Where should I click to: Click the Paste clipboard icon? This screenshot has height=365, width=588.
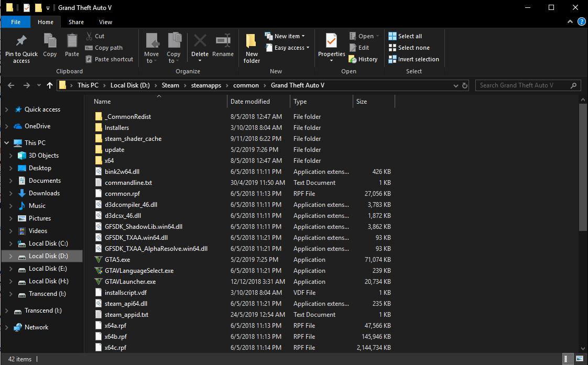click(72, 41)
